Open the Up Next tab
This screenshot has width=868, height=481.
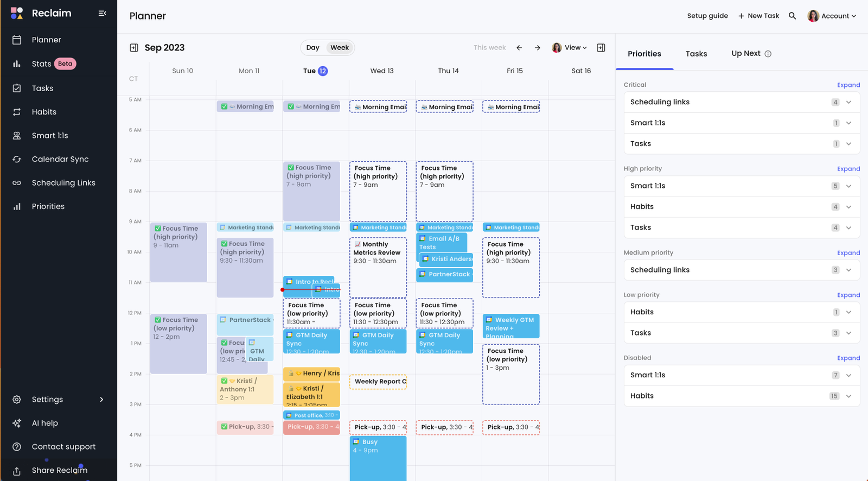(x=745, y=53)
